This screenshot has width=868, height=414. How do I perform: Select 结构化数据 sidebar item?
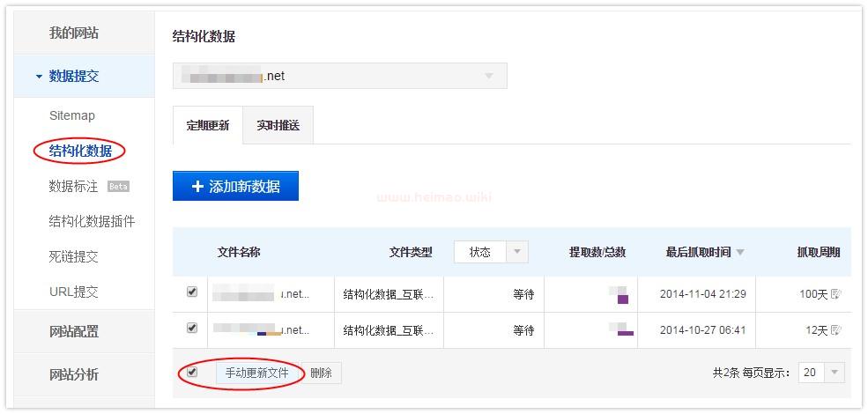point(80,151)
